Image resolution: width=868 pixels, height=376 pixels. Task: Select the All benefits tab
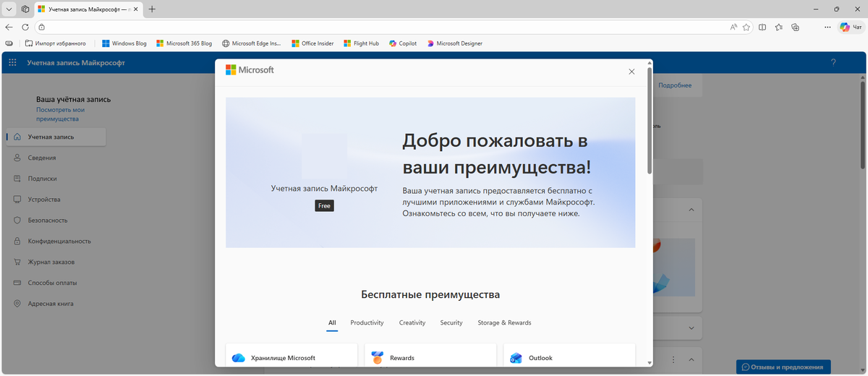pyautogui.click(x=332, y=322)
